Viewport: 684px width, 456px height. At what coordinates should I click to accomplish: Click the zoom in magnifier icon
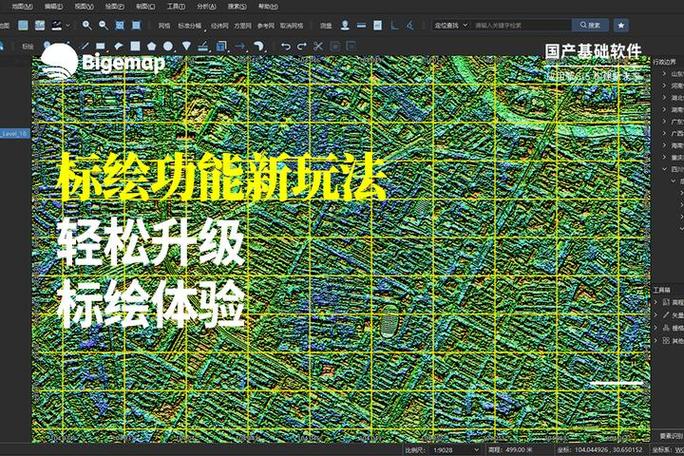87,24
